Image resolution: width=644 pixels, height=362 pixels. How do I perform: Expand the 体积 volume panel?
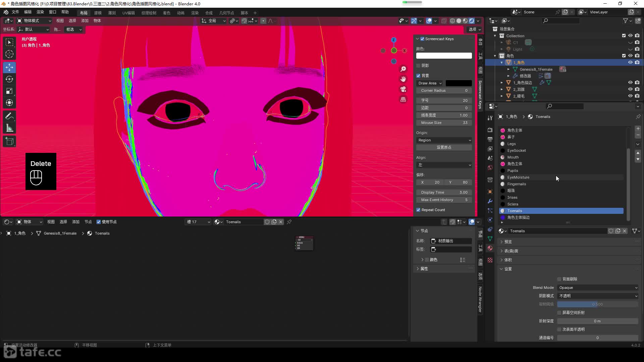(x=508, y=260)
